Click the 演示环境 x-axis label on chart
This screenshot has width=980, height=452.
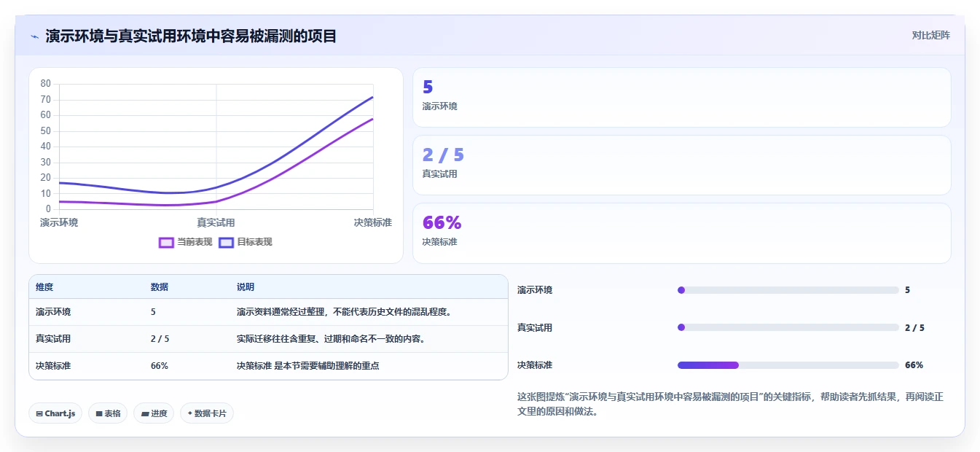click(x=59, y=222)
